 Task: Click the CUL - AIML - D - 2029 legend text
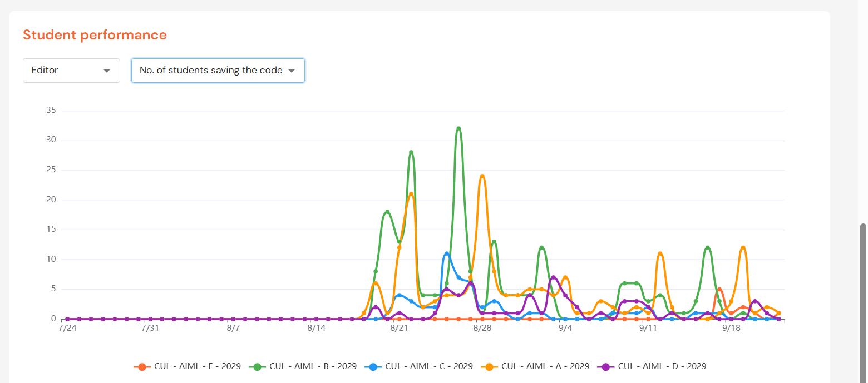(662, 366)
